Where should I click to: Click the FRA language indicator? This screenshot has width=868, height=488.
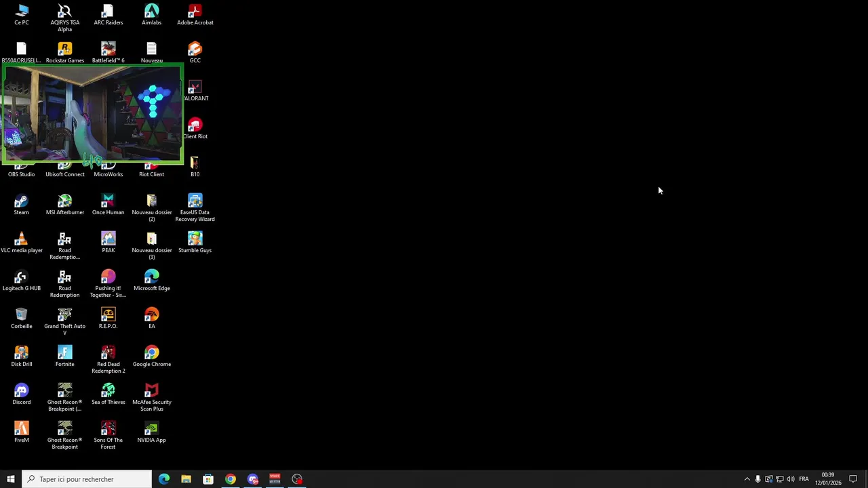[804, 479]
